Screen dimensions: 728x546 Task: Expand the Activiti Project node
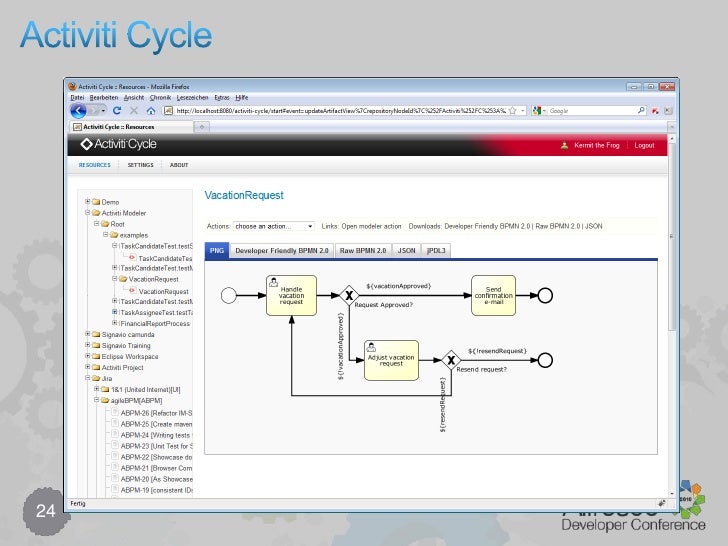[x=87, y=367]
